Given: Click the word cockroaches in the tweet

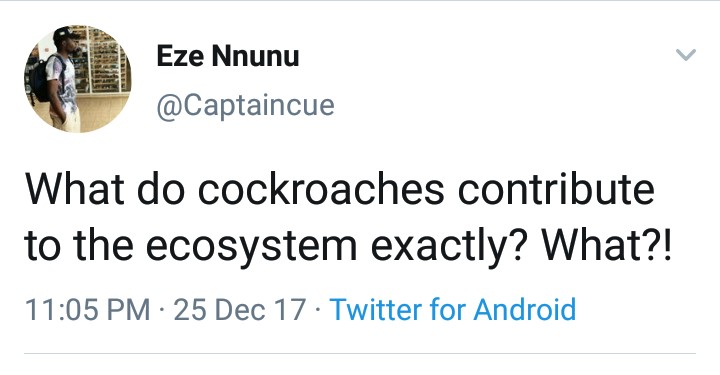Looking at the screenshot, I should (x=321, y=189).
